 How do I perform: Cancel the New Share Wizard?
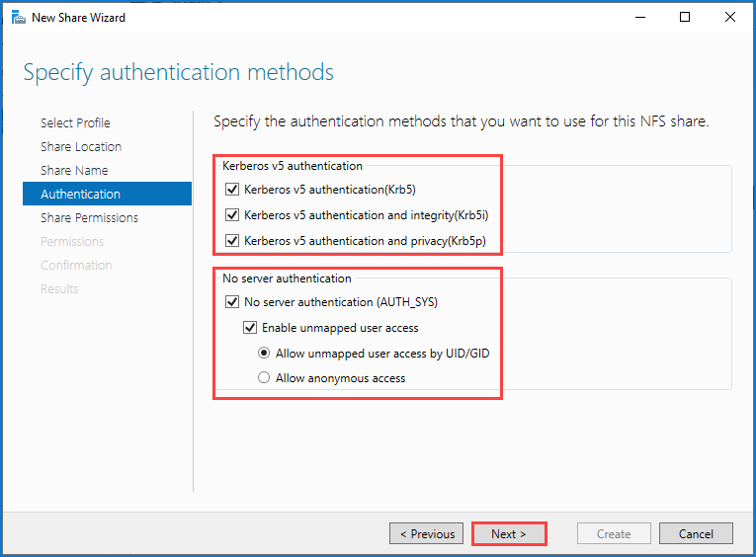pyautogui.click(x=696, y=534)
